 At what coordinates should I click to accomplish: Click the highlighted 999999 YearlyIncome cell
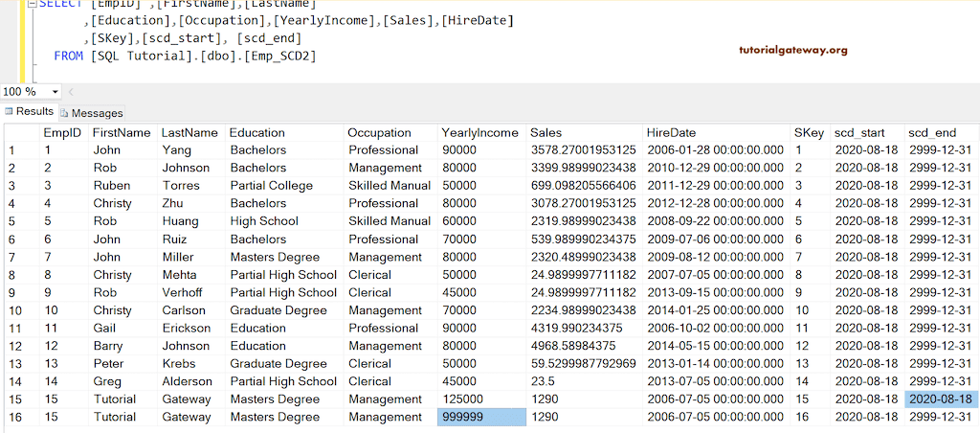[x=481, y=417]
